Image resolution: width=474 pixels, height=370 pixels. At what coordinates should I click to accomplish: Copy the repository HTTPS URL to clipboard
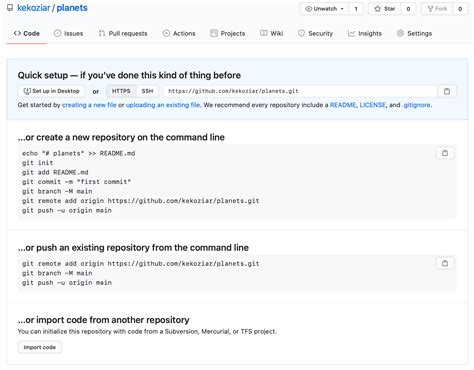(447, 91)
